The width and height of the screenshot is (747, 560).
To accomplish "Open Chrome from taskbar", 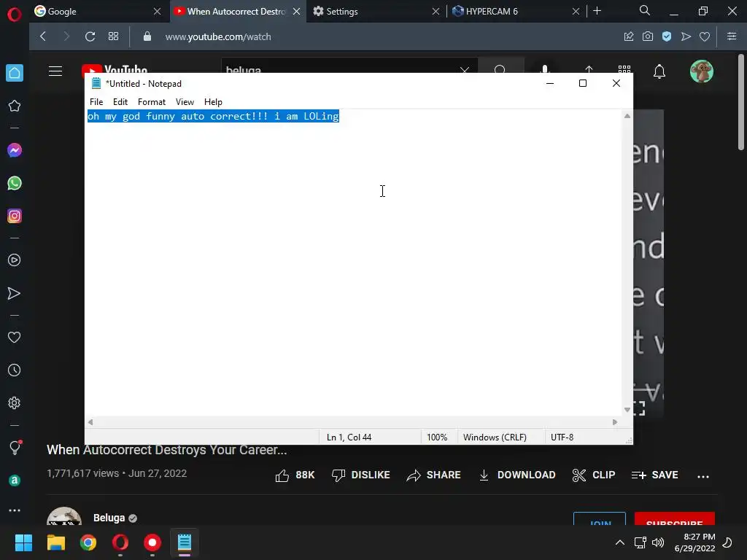I will coord(88,542).
